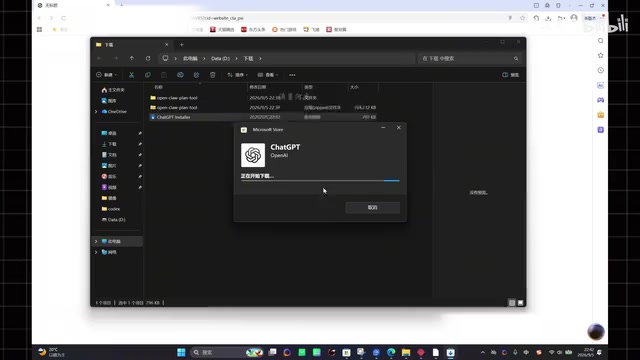Open the Sort dropdown in the Explorer toolbar
640x360 pixels.
(238, 75)
